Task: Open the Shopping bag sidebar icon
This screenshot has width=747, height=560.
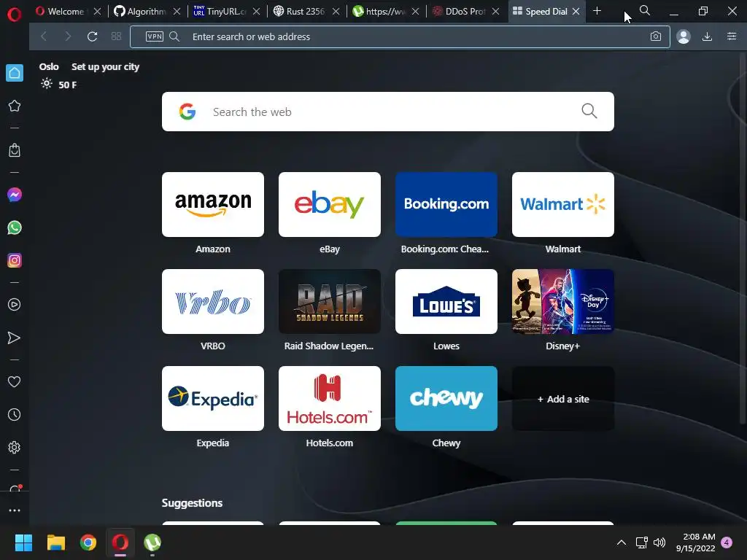Action: coord(15,150)
